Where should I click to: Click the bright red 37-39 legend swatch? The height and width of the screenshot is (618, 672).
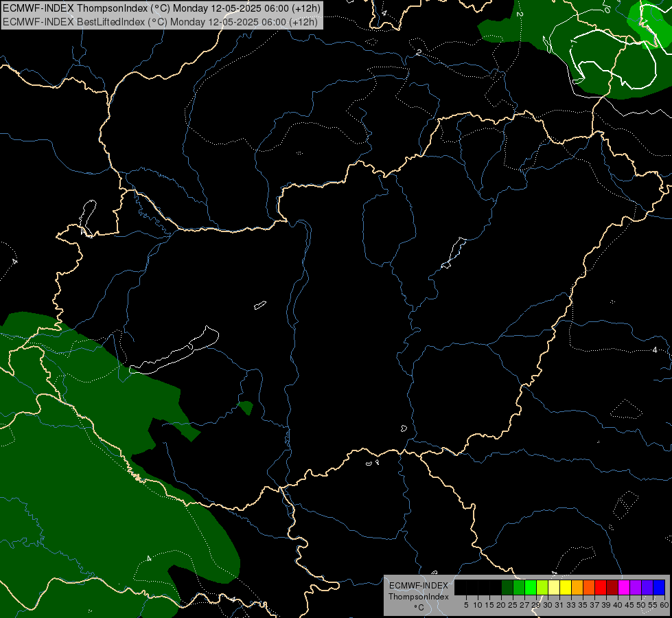tap(601, 587)
